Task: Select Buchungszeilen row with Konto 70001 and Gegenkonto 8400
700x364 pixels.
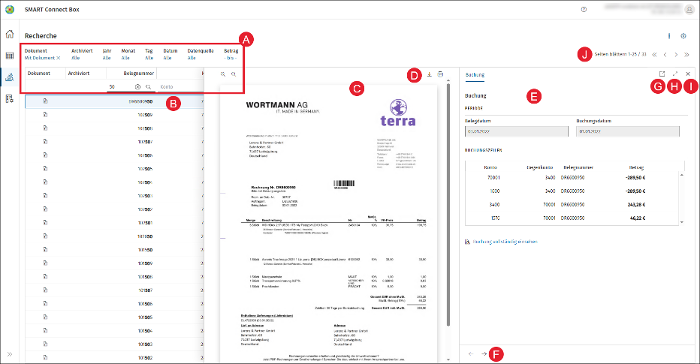Action: (x=572, y=178)
